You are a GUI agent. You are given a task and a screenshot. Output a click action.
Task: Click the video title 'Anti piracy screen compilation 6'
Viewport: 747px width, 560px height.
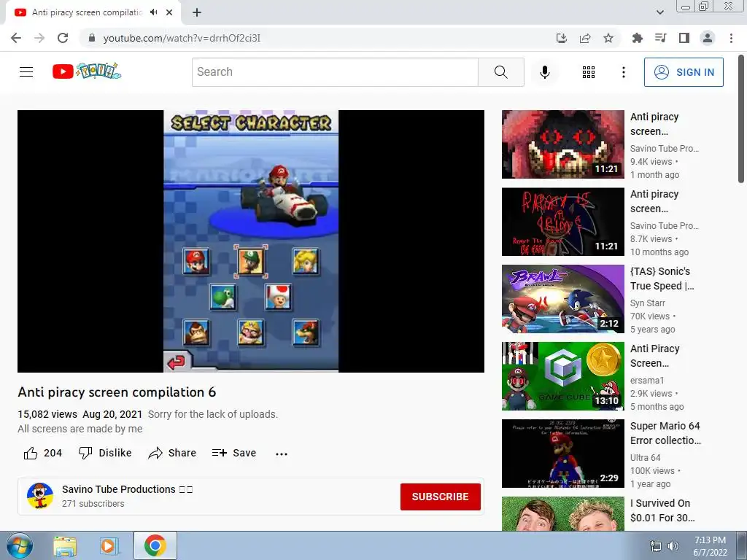(x=117, y=392)
